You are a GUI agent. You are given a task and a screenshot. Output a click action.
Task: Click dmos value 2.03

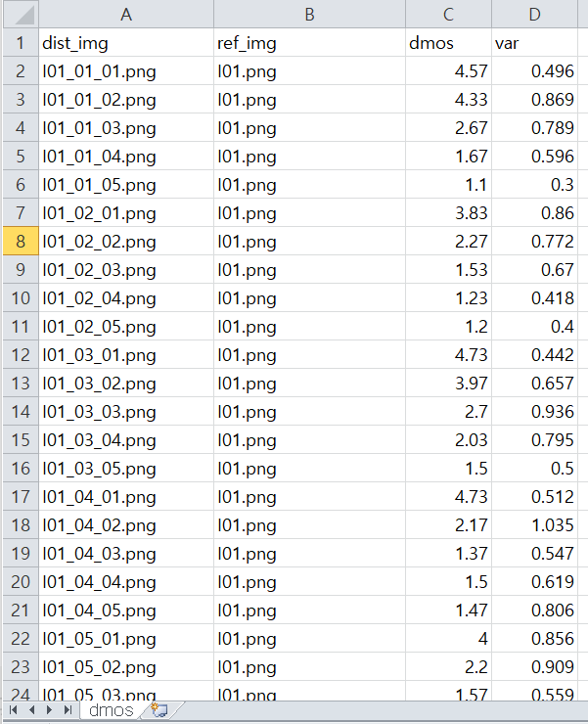click(448, 439)
